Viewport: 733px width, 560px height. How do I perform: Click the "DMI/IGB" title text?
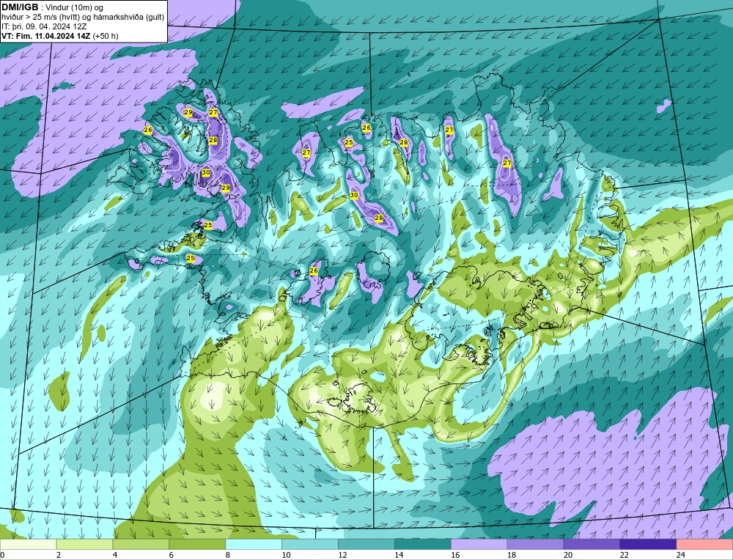(x=20, y=7)
